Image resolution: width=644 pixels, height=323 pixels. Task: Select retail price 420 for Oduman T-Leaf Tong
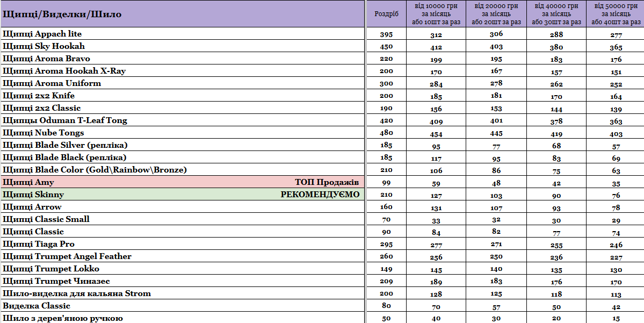click(386, 120)
